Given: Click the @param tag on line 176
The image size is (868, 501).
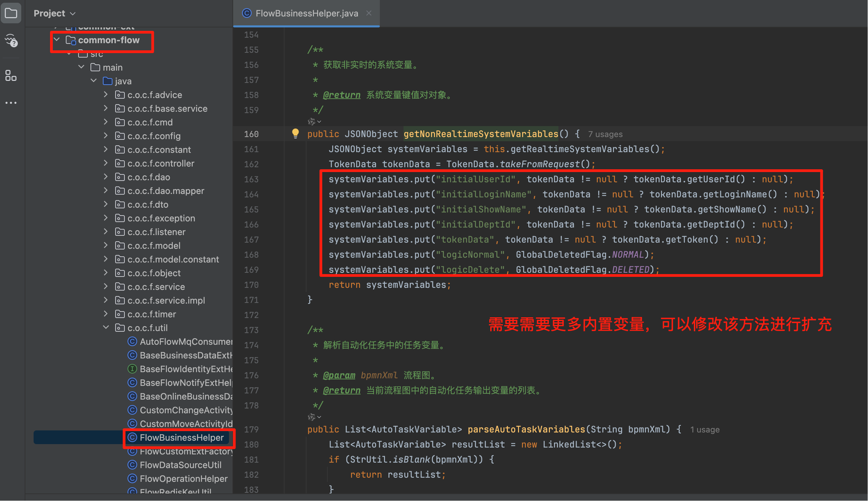Looking at the screenshot, I should pos(339,375).
